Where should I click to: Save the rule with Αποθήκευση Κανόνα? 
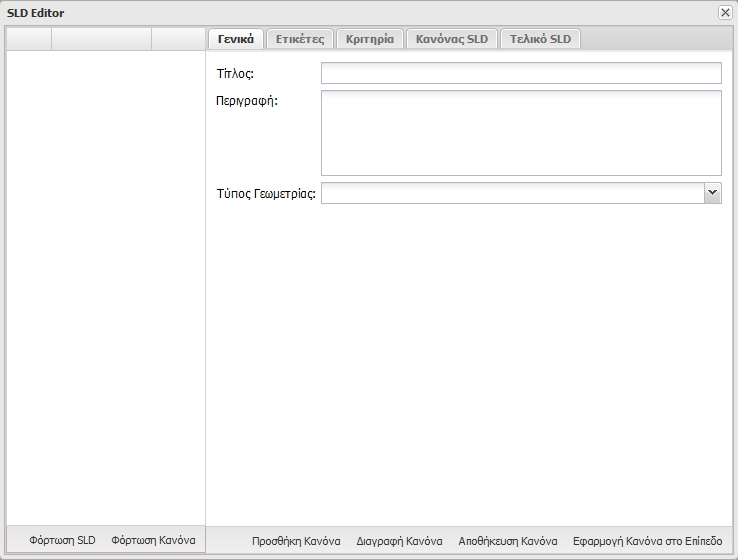click(507, 541)
